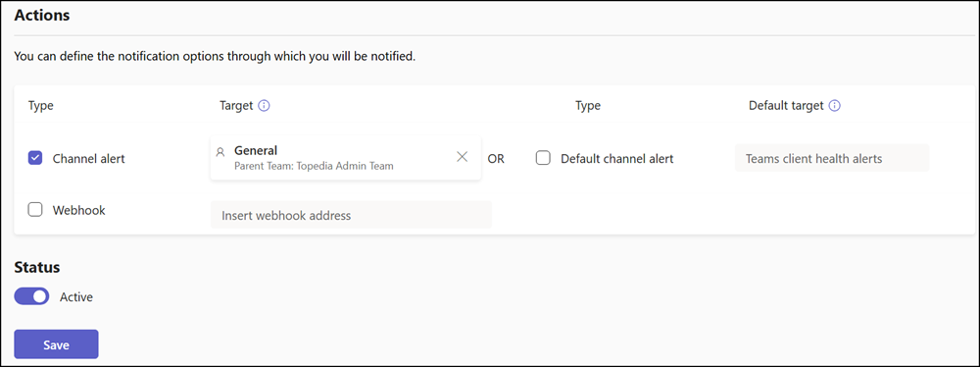Click the notification options description text

click(215, 57)
